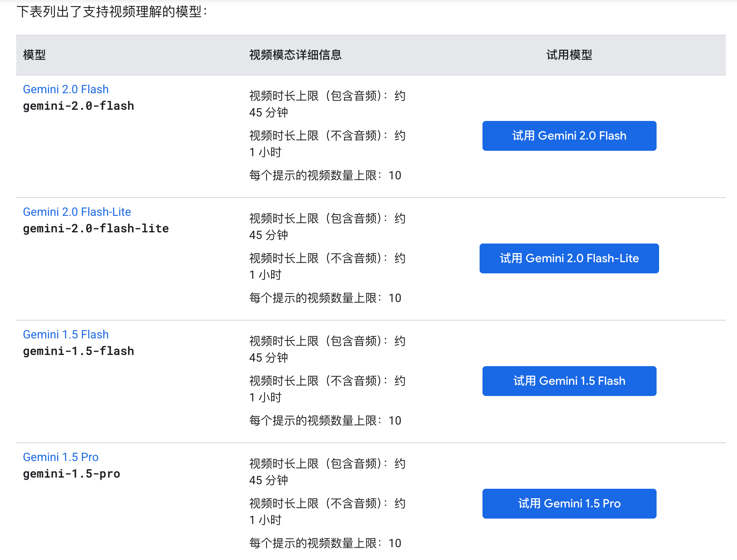The height and width of the screenshot is (560, 737).
Task: Click the per-prompt video count limit in the gemini-1.5-pro row
Action: (x=325, y=543)
